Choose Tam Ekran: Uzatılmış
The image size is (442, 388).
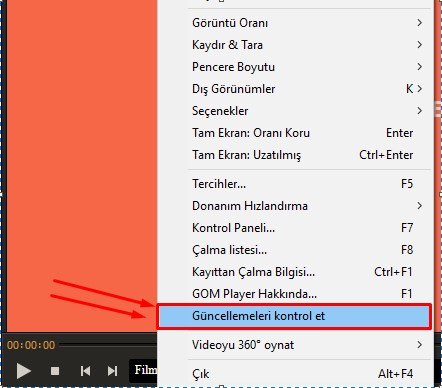coord(295,155)
